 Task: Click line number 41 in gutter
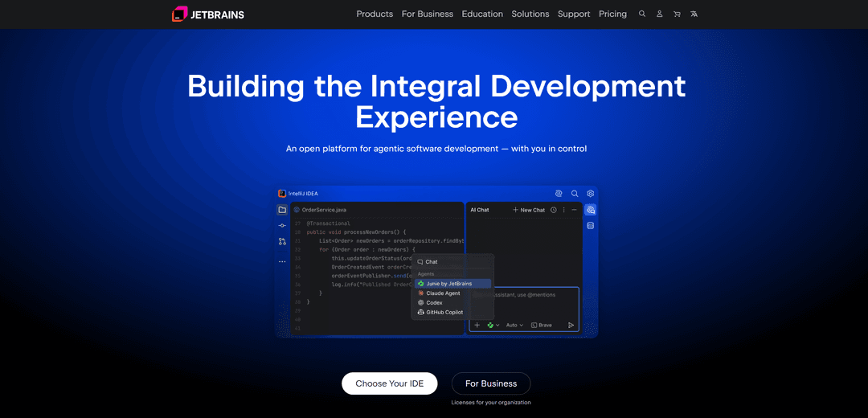click(x=297, y=329)
